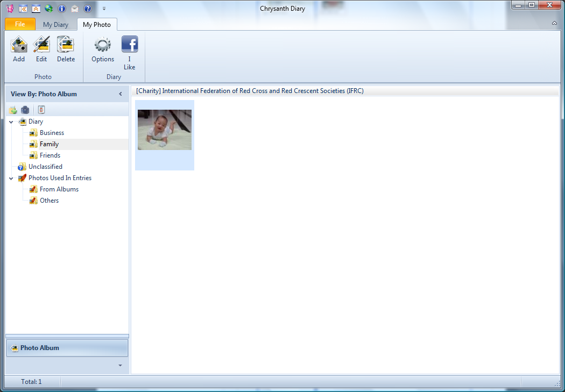565x392 pixels.
Task: Click the green globe icon in quick access toolbar
Action: coord(49,9)
